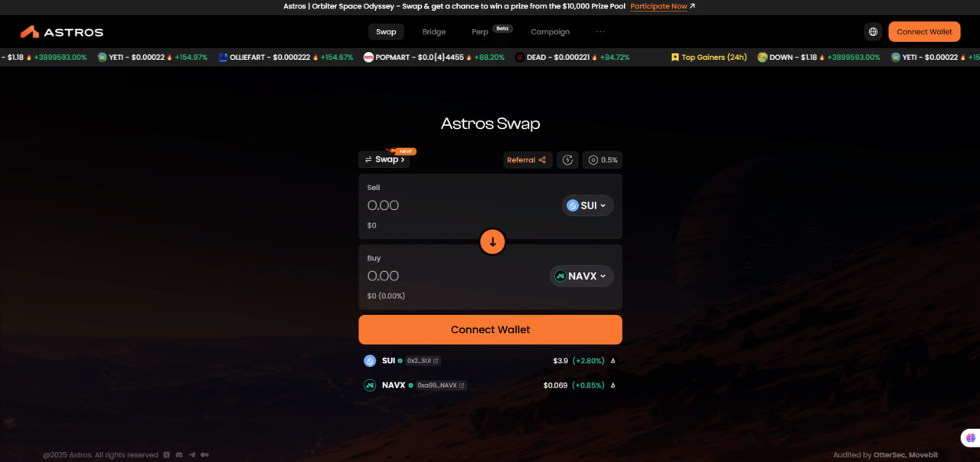
Task: Open the Perp Beta tab
Action: pos(490,31)
